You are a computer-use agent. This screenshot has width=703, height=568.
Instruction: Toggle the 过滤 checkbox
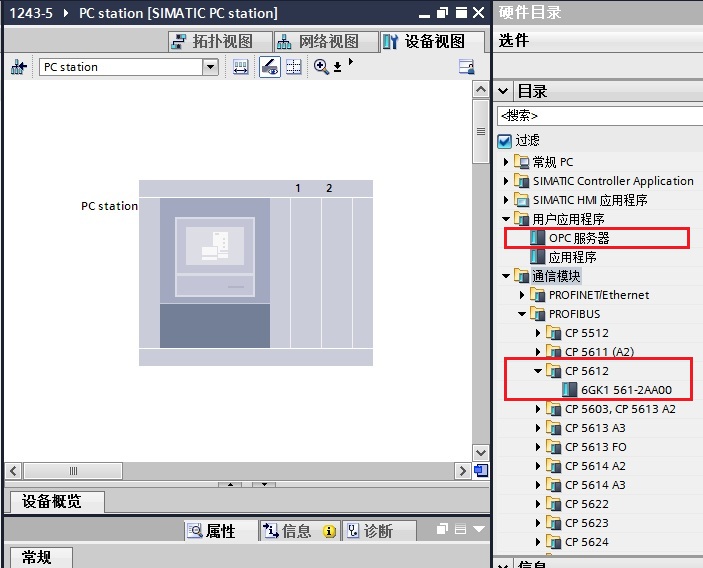click(504, 141)
